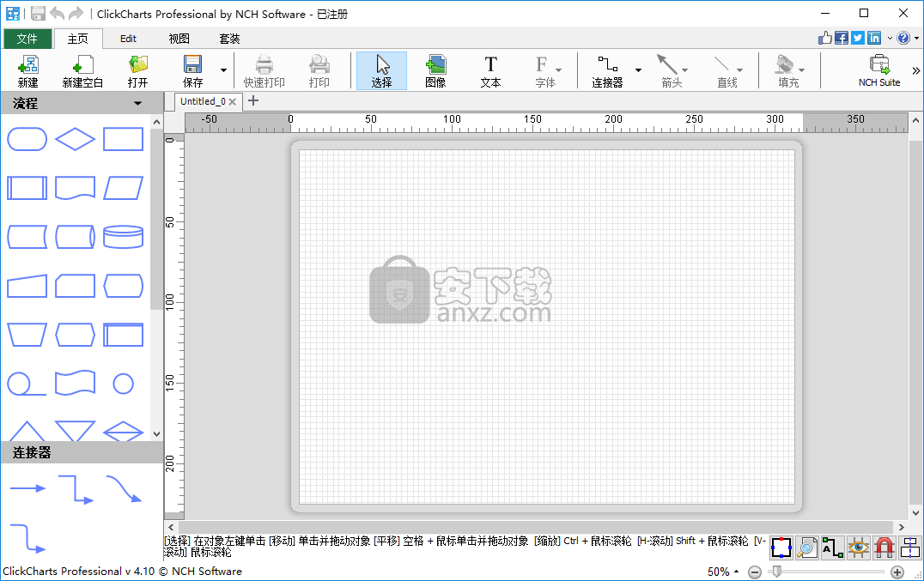Close the Untitled_0 document tab

[x=232, y=102]
